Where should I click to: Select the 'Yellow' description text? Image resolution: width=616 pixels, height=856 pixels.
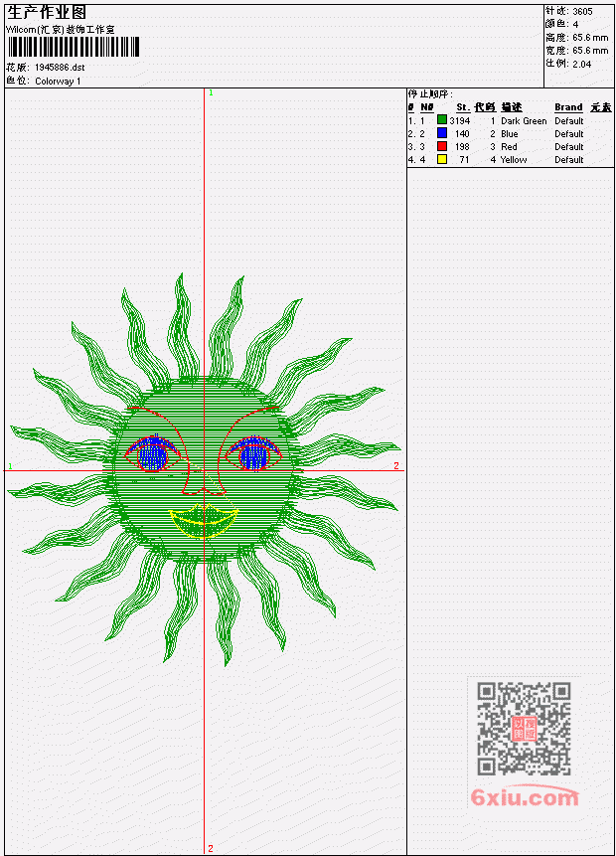point(514,160)
